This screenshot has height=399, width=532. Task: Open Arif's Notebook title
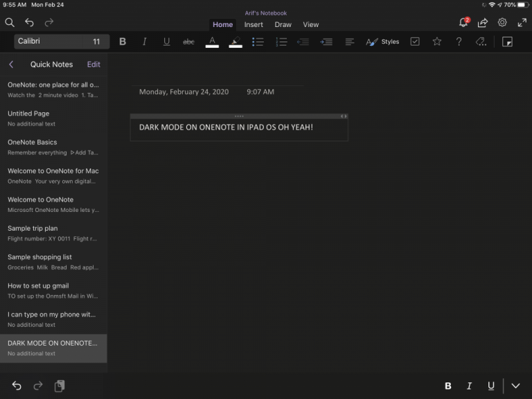(266, 13)
